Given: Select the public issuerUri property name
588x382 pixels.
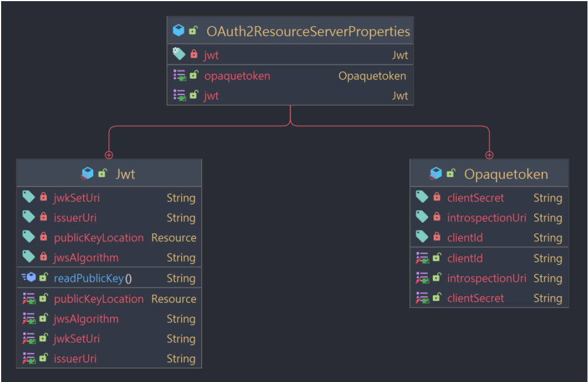Looking at the screenshot, I should [x=75, y=359].
